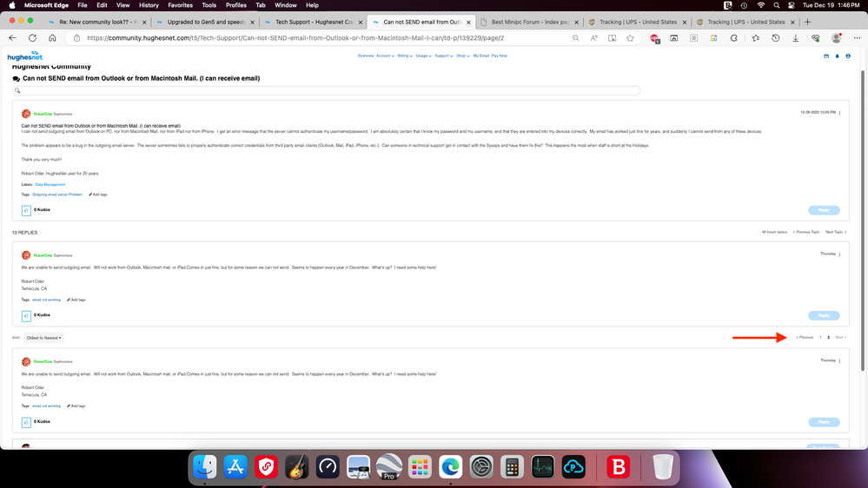Expand the Account dropdown in site navigation
The height and width of the screenshot is (488, 868).
coord(385,56)
